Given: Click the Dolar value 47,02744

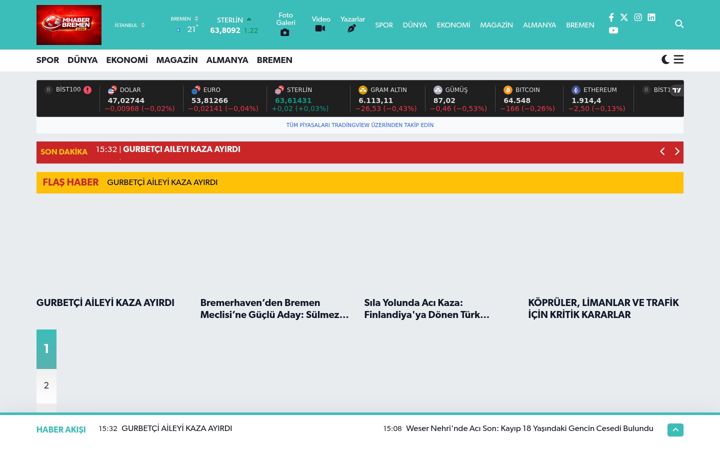Looking at the screenshot, I should tap(126, 100).
